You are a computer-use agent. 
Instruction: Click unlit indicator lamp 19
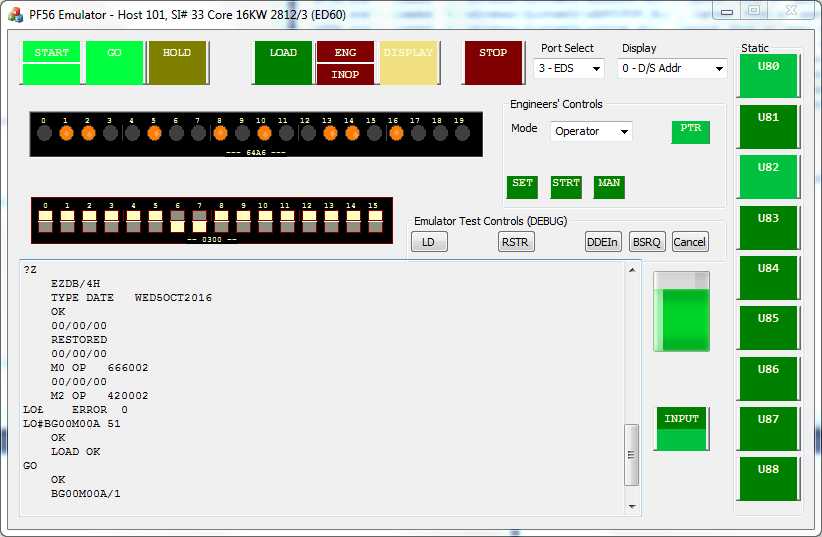coord(462,133)
